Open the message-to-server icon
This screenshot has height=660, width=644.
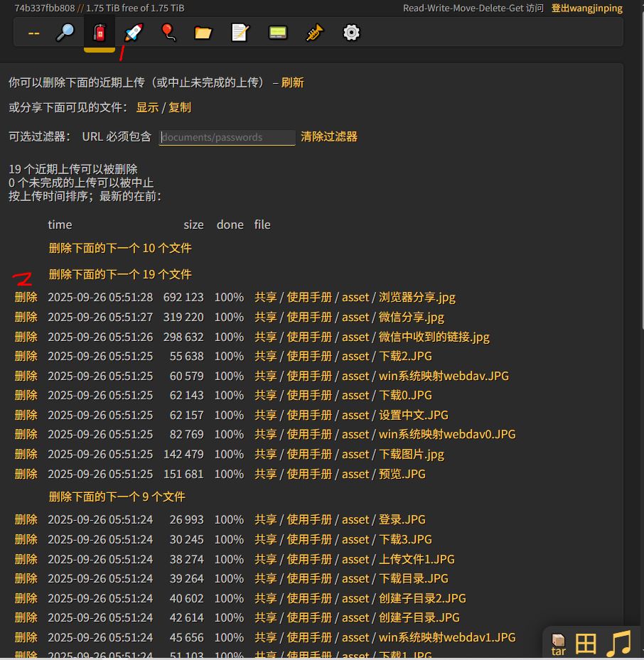(278, 33)
